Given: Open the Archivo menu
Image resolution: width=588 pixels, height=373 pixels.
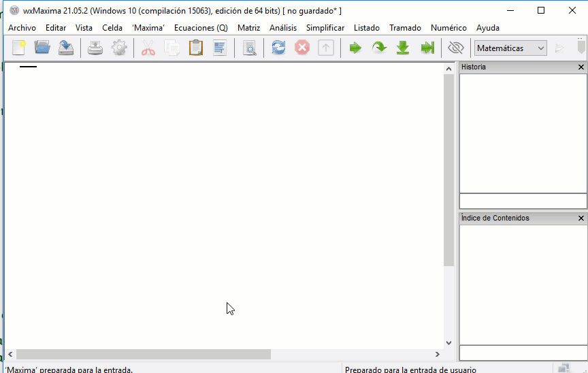Looking at the screenshot, I should (x=22, y=28).
